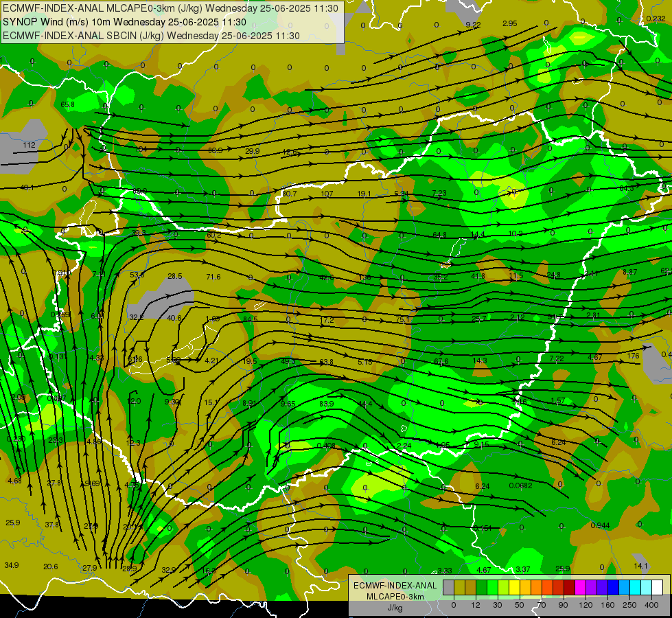
Task: Click the map value 37.8
Action: [x=52, y=525]
